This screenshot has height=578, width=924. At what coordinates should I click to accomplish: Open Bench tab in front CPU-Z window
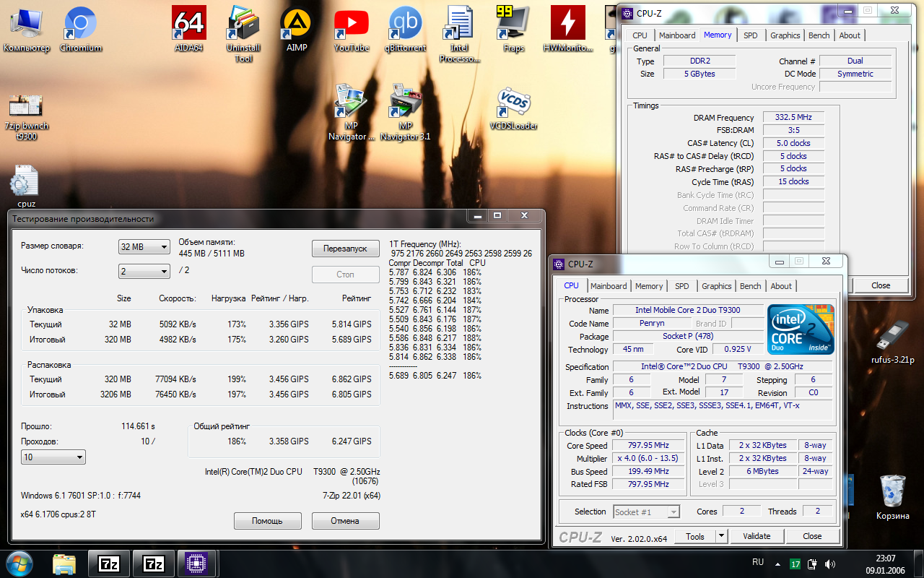(750, 286)
